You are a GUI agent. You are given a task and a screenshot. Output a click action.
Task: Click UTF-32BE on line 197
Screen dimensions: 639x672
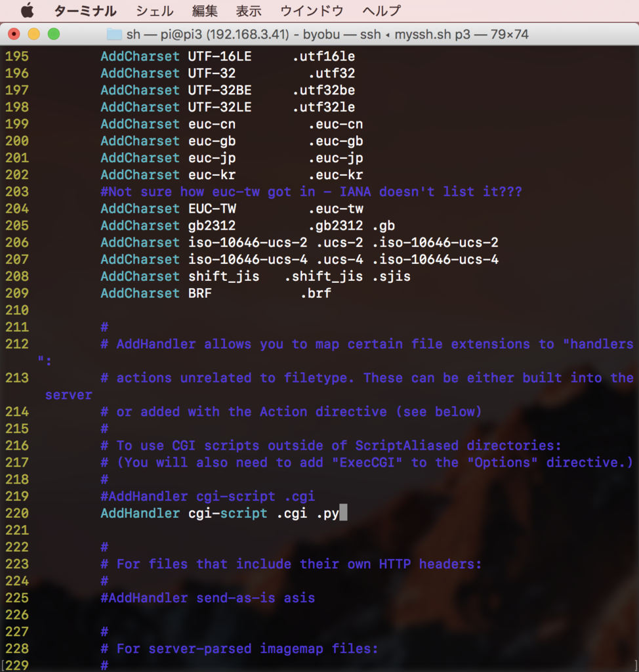pos(220,90)
